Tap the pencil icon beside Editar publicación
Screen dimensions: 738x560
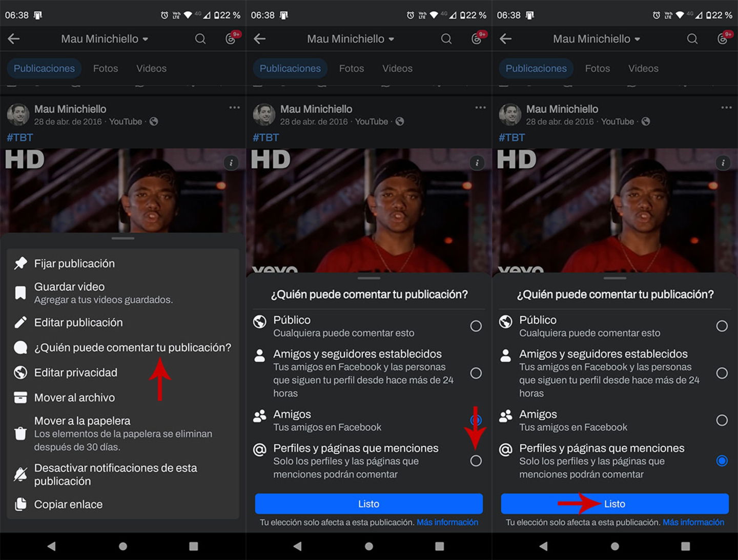tap(20, 322)
